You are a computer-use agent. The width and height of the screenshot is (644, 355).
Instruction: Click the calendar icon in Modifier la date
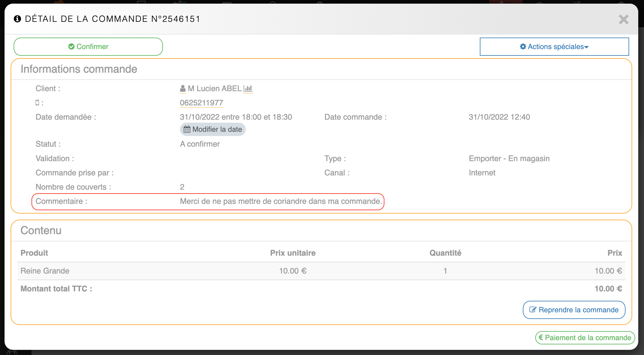pyautogui.click(x=187, y=129)
